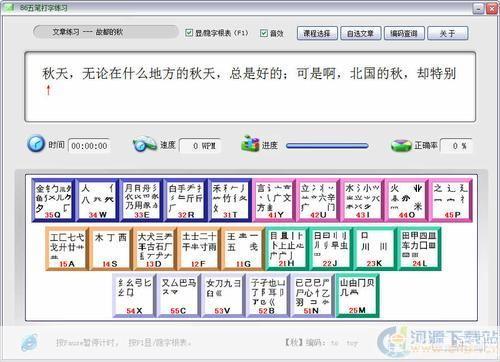This screenshot has height=362, width=500.
Task: Click the 52B radical key tile
Action: point(268,296)
